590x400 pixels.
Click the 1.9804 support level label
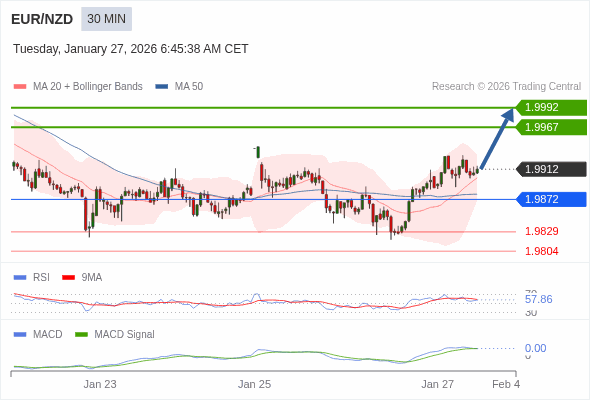click(x=541, y=251)
